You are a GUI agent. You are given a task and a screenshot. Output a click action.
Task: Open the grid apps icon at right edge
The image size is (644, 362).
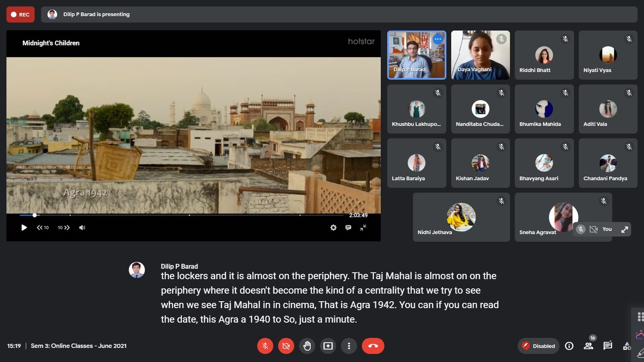(x=640, y=317)
